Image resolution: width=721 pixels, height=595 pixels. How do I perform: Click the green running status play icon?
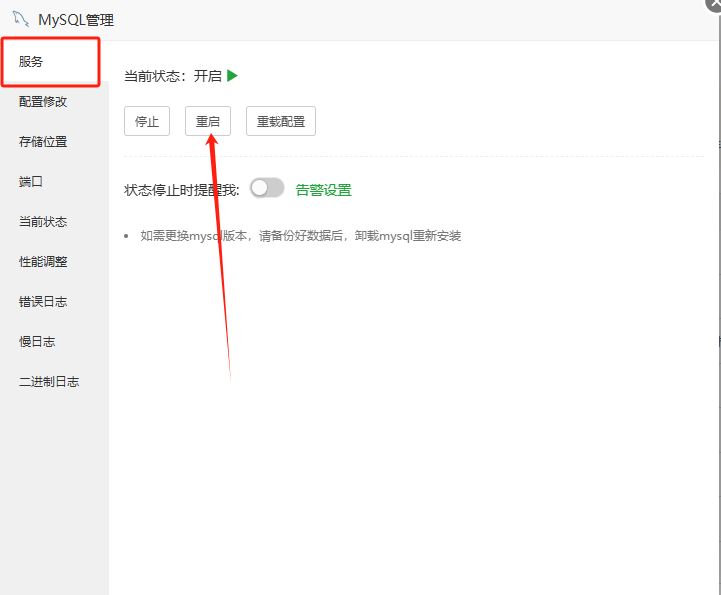click(x=232, y=76)
